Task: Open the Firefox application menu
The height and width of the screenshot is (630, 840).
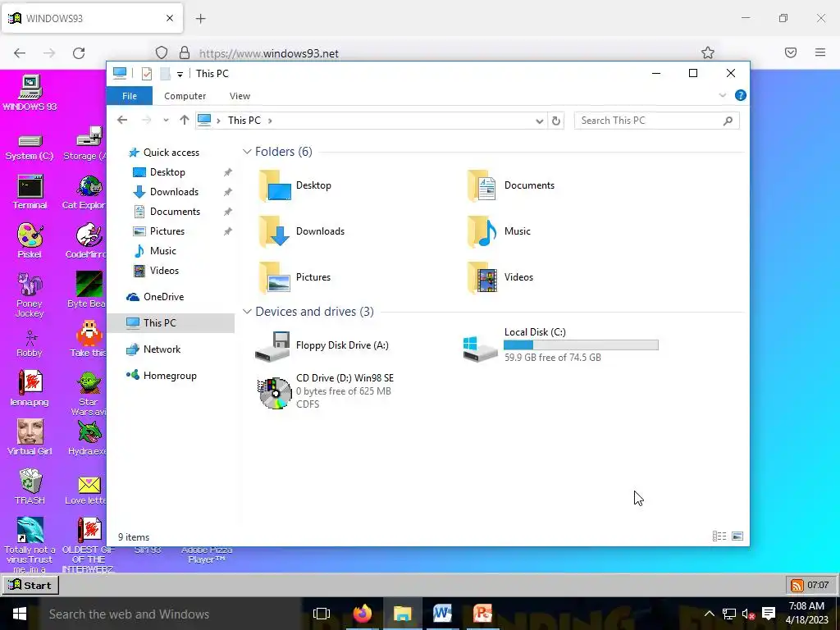Action: pyautogui.click(x=820, y=52)
